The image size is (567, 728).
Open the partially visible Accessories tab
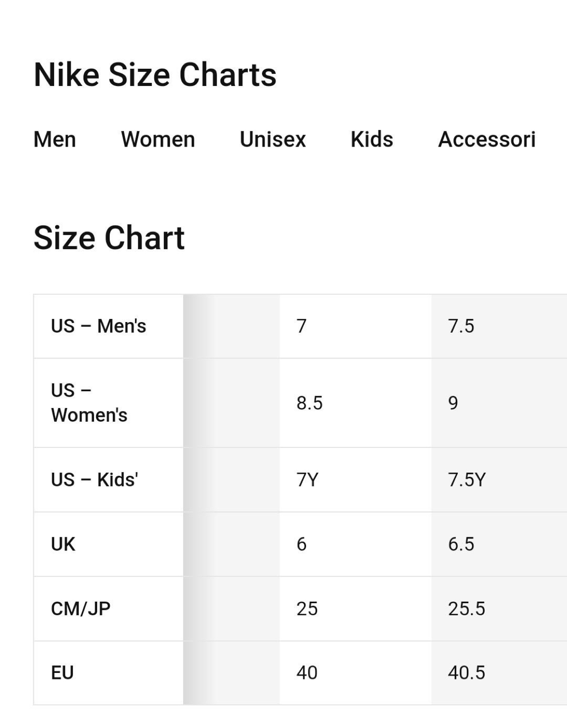point(487,140)
